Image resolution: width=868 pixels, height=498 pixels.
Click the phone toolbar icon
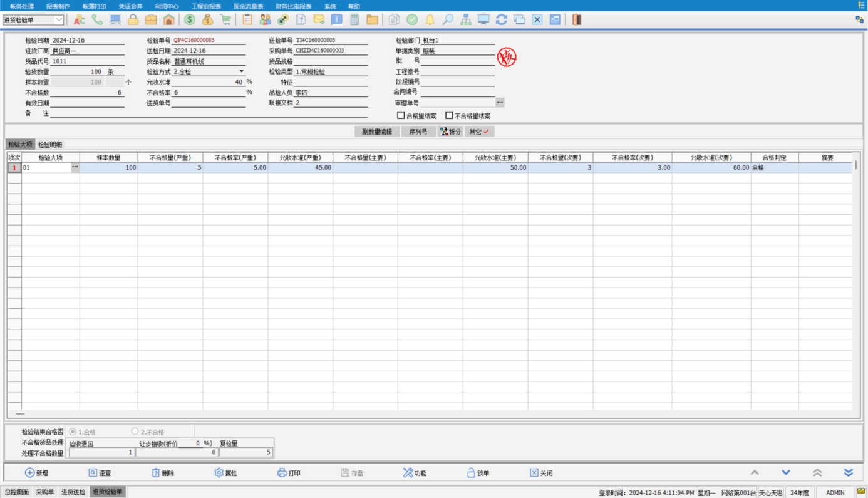[97, 19]
